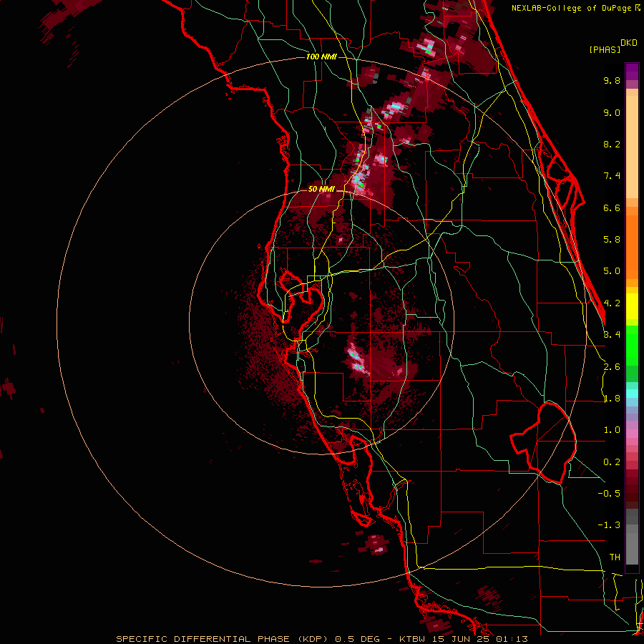Image resolution: width=644 pixels, height=644 pixels.
Task: Click the 100 NMI range ring label
Action: tap(321, 57)
